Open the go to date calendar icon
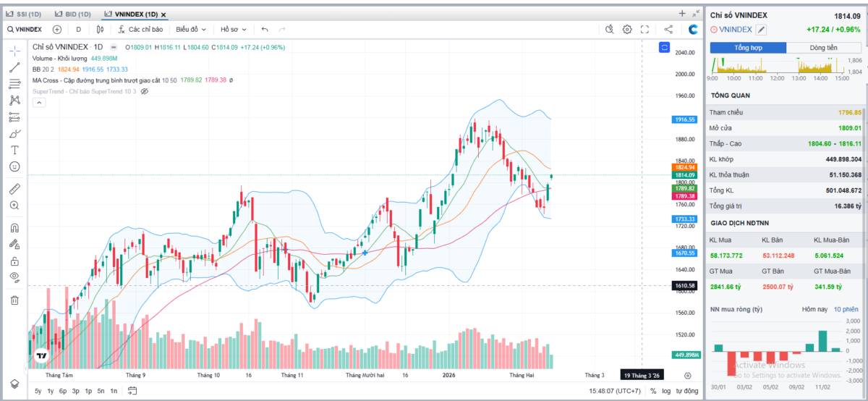 click(132, 391)
